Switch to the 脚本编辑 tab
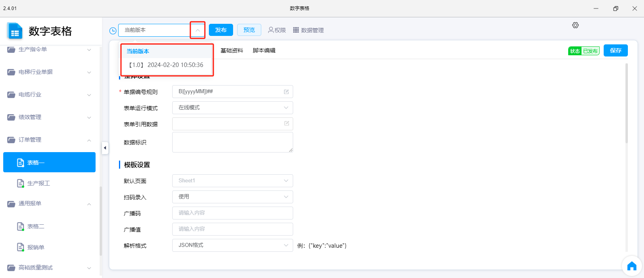The height and width of the screenshot is (278, 644). click(264, 50)
